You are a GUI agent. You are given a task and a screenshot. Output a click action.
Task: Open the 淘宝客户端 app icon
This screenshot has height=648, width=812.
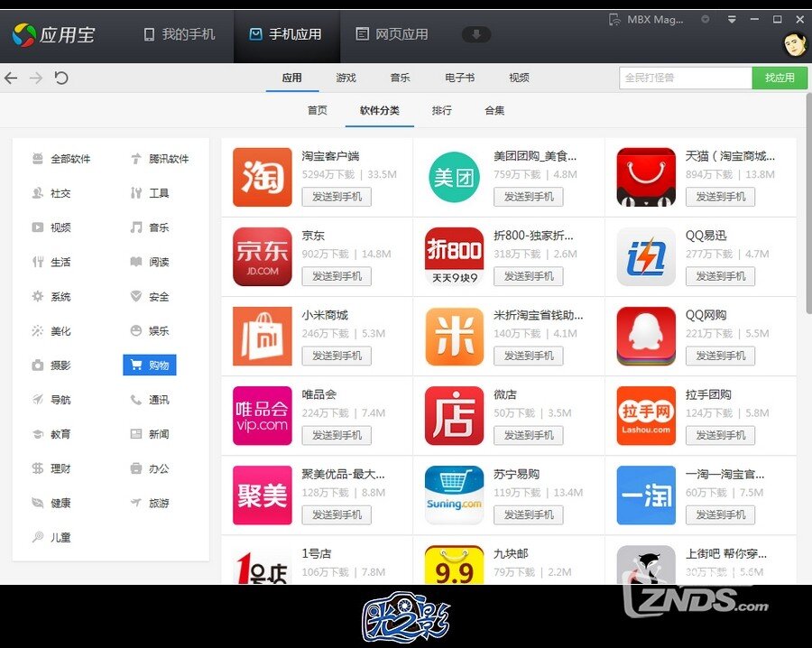pyautogui.click(x=262, y=177)
